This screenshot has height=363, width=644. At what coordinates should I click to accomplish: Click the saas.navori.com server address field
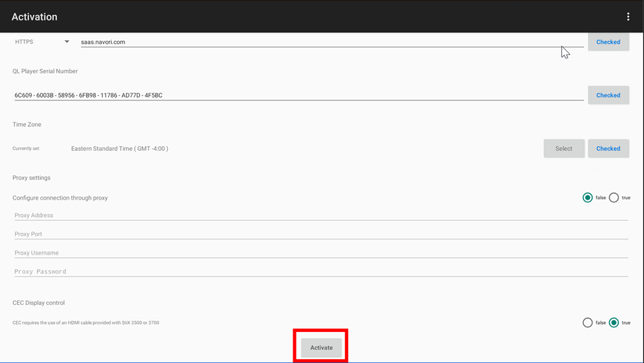click(332, 42)
